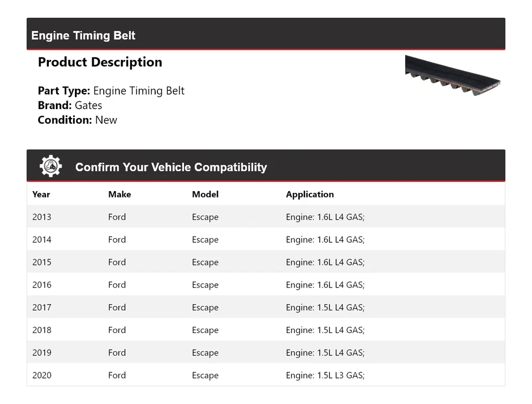Click the Condition: New text
532x404 pixels.
(78, 120)
